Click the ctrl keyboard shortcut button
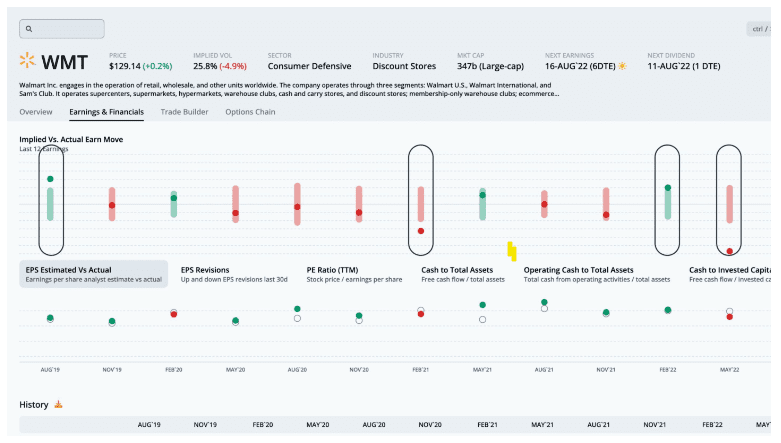The height and width of the screenshot is (443, 781). click(760, 30)
